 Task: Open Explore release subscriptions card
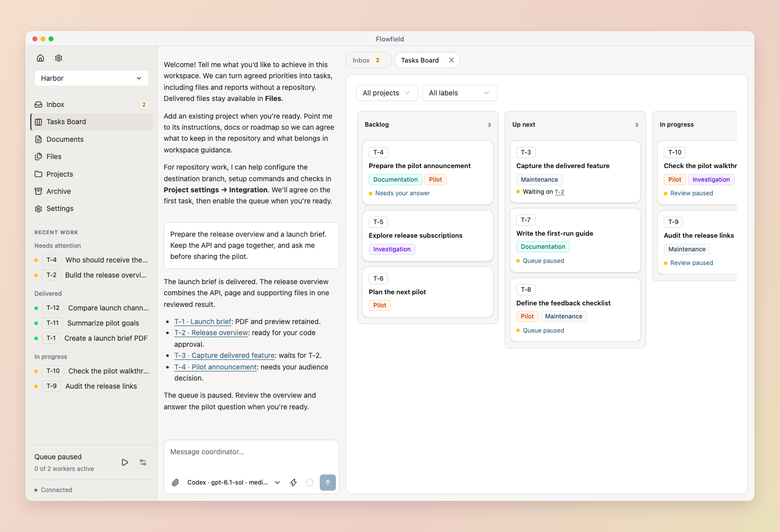(x=428, y=236)
